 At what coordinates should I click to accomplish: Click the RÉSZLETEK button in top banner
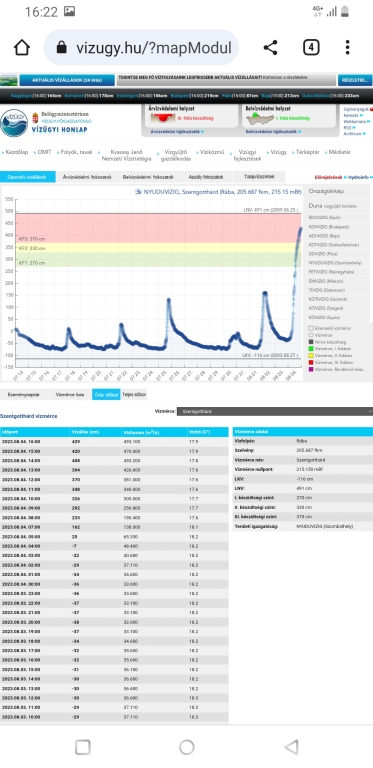click(x=354, y=80)
